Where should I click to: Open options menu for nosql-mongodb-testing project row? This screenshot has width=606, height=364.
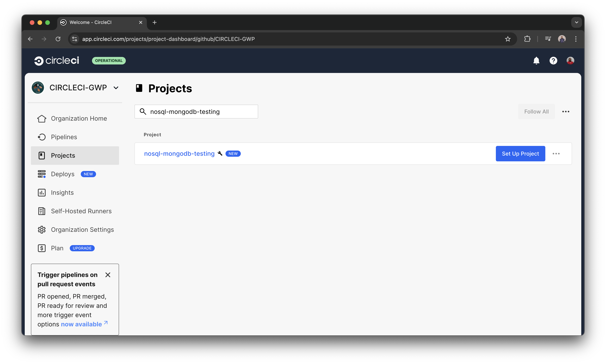[x=556, y=154]
